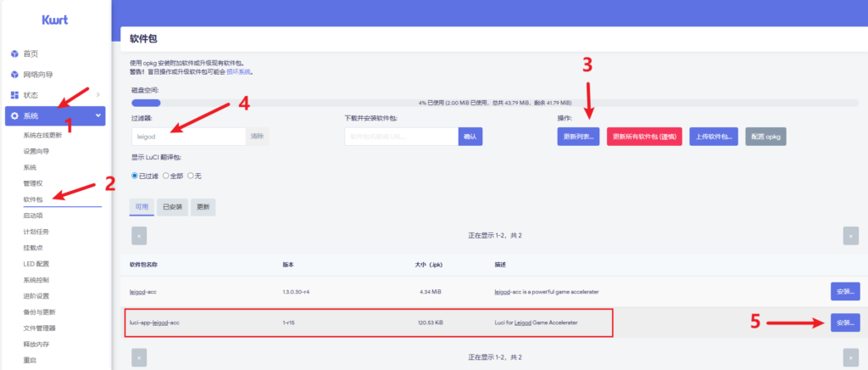Select the 全部 radio option
The height and width of the screenshot is (370, 868).
point(165,176)
